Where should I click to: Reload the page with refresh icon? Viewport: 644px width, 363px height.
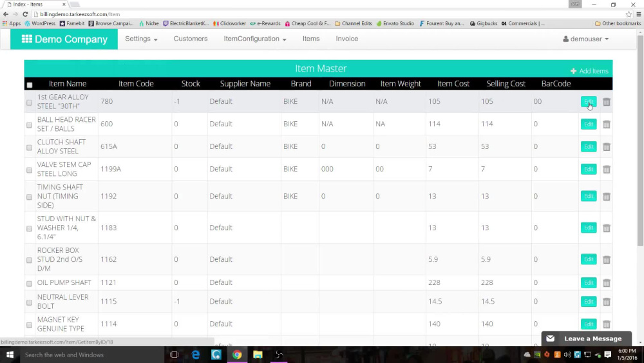click(25, 14)
